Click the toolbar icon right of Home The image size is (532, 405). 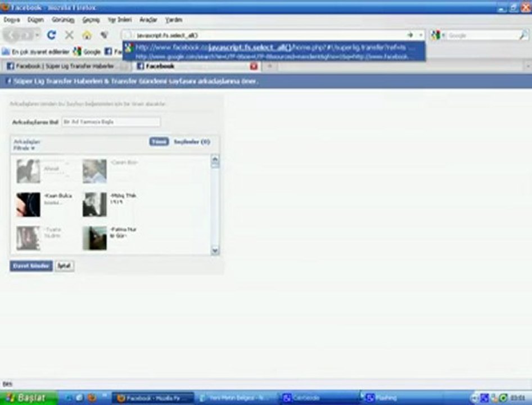[x=104, y=35]
